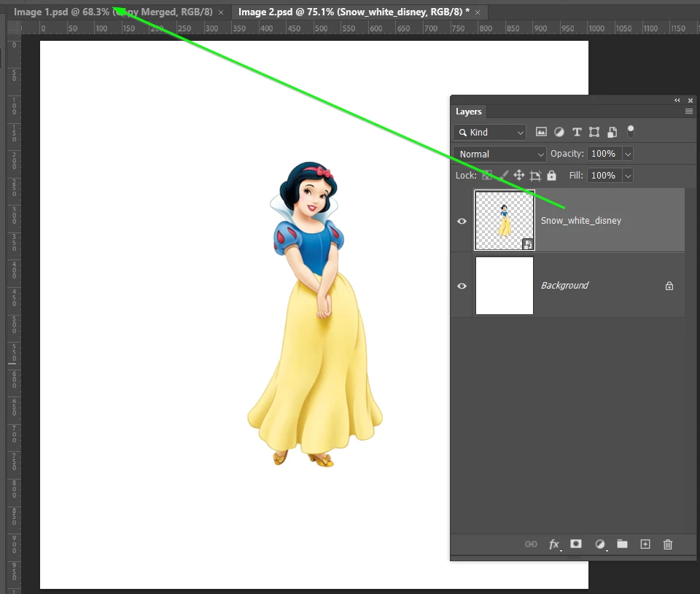Screen dimensions: 700x594
Task: Create a new layer group
Action: click(622, 544)
